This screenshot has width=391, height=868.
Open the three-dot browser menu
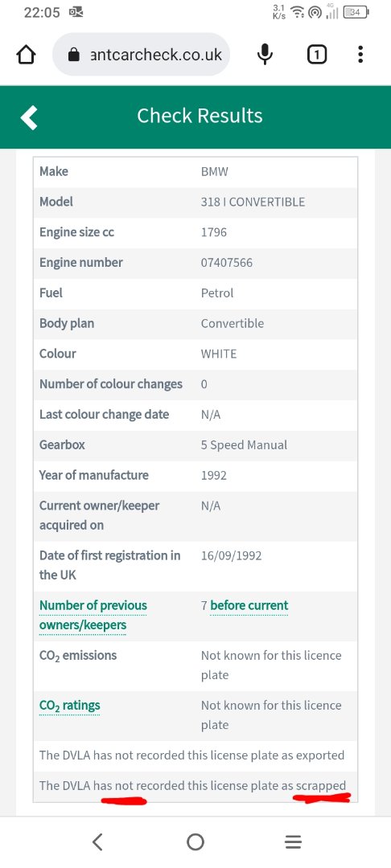point(360,55)
